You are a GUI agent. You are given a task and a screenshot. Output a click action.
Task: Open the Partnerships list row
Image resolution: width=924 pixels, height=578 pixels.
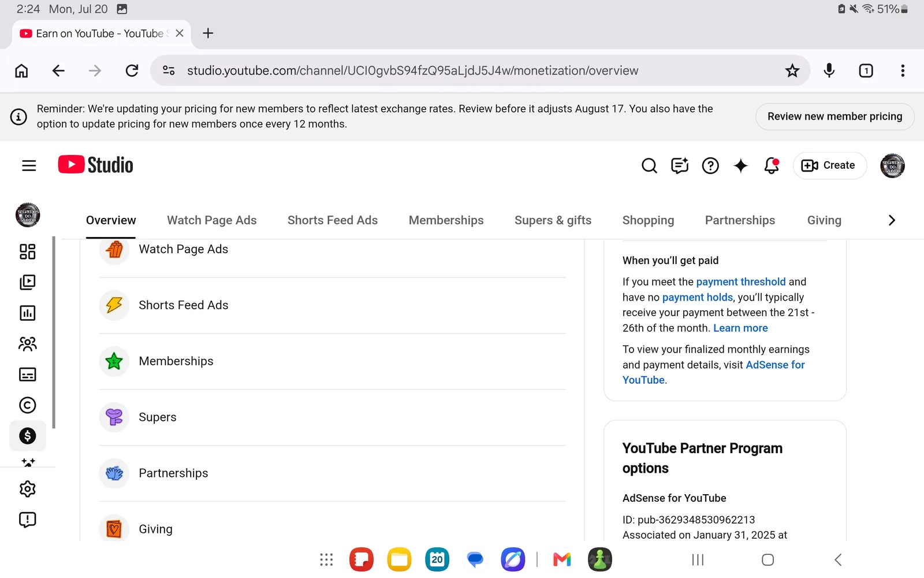coord(332,473)
